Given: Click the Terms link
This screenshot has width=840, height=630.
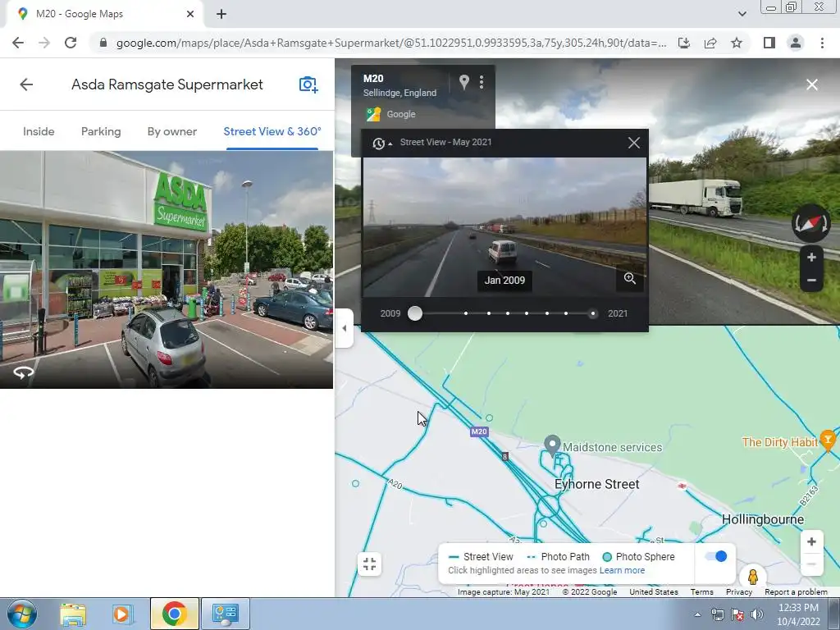Looking at the screenshot, I should [x=702, y=592].
